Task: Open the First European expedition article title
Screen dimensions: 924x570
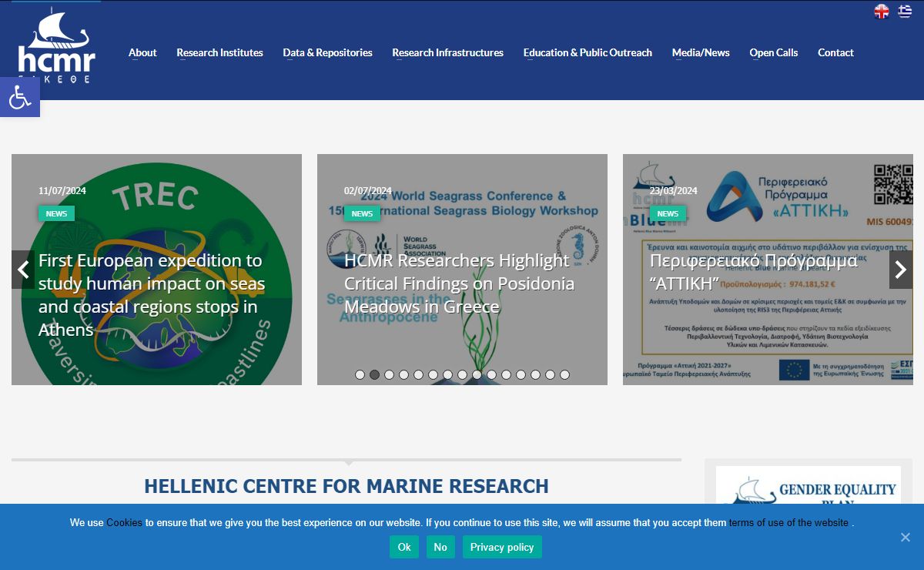Action: (152, 295)
